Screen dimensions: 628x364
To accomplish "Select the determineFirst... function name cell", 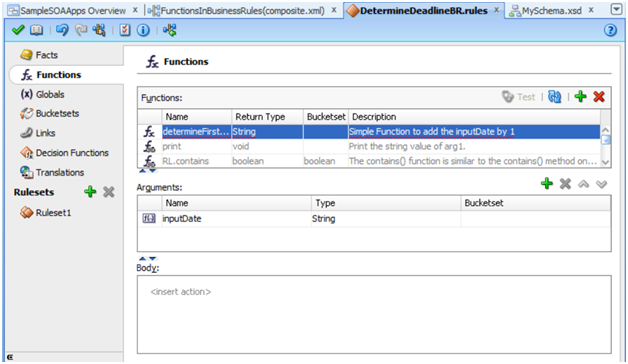I will pos(196,131).
